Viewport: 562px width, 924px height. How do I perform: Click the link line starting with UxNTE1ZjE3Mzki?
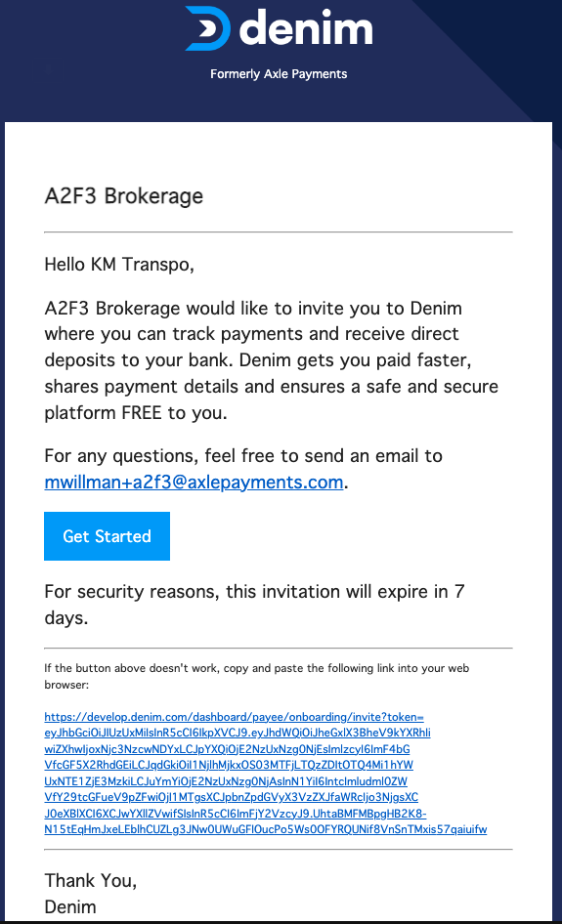(226, 781)
